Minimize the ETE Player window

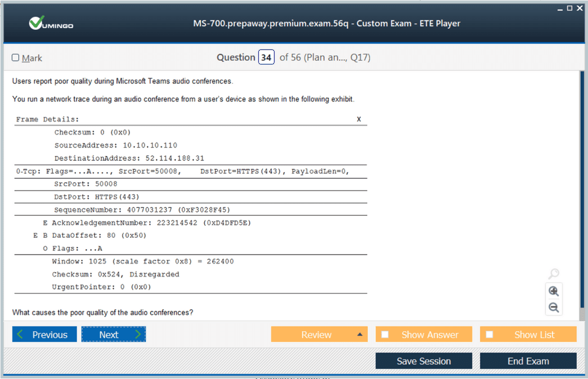(560, 8)
